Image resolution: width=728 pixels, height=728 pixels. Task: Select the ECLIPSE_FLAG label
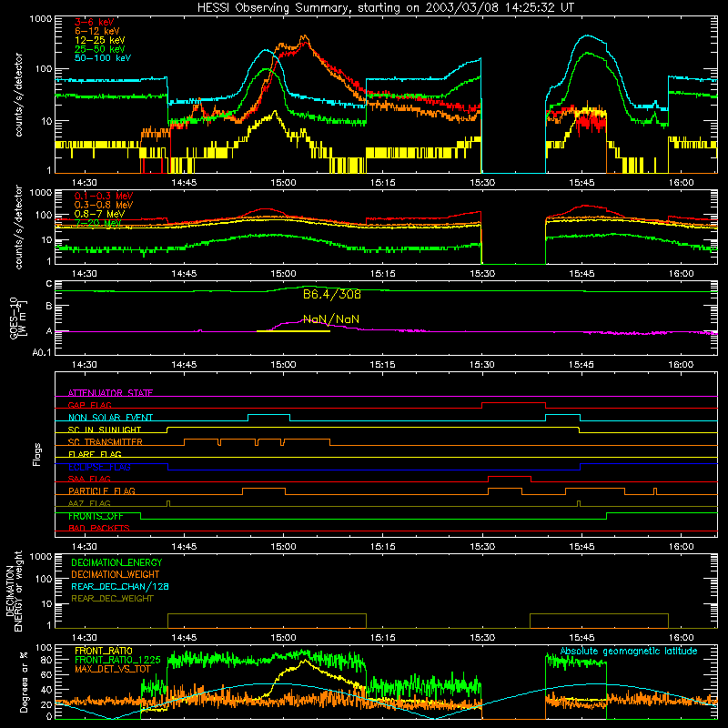pos(99,467)
